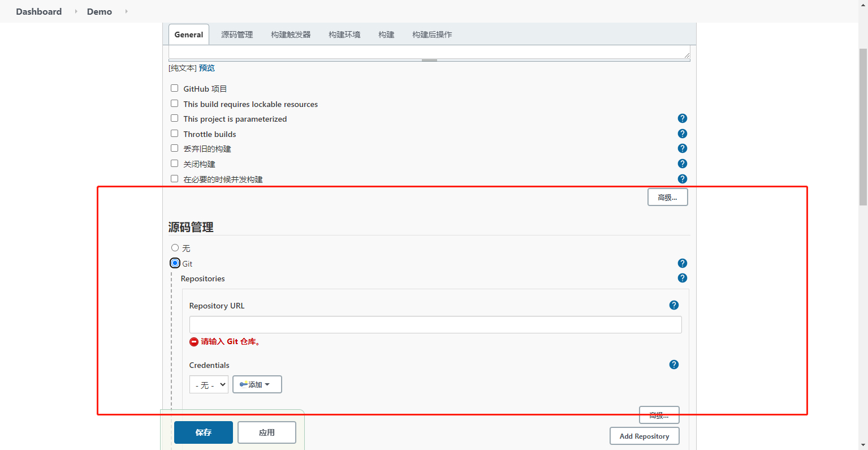
Task: Click the description text area
Action: coord(429,52)
